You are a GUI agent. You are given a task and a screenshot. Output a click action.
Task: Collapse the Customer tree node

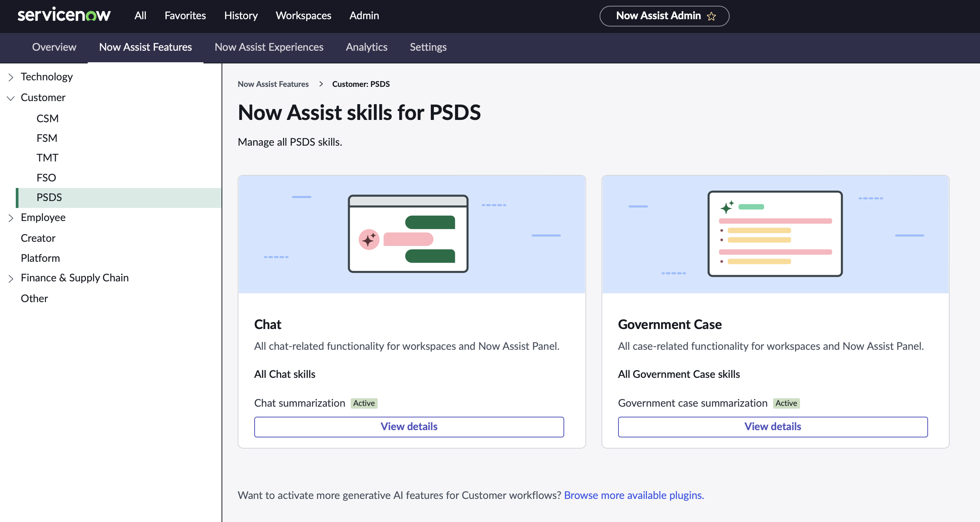click(x=11, y=98)
